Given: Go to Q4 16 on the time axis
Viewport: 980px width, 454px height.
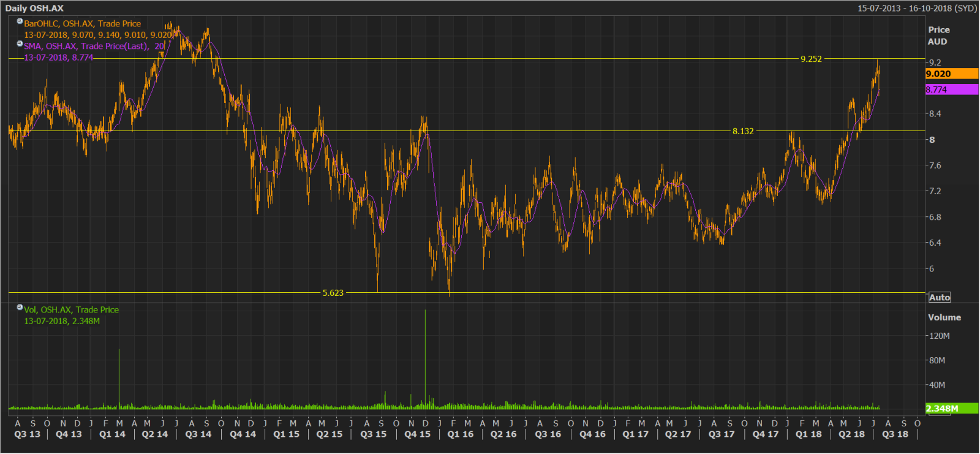Looking at the screenshot, I should (593, 434).
